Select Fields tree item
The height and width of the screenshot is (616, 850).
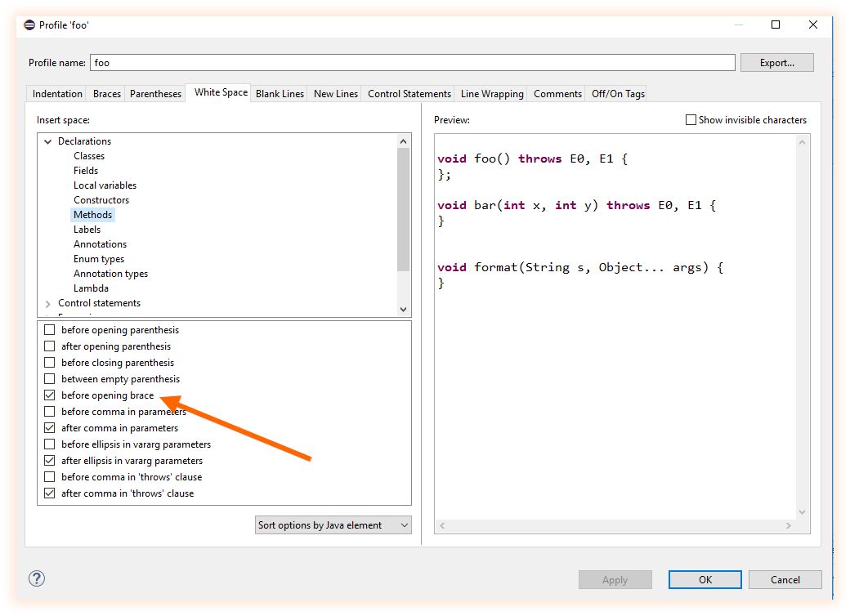point(86,171)
